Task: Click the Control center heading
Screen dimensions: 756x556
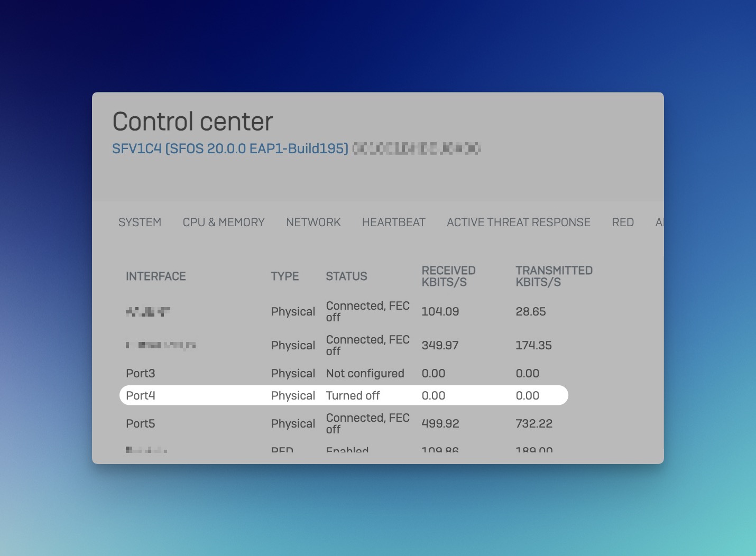Action: 192,122
